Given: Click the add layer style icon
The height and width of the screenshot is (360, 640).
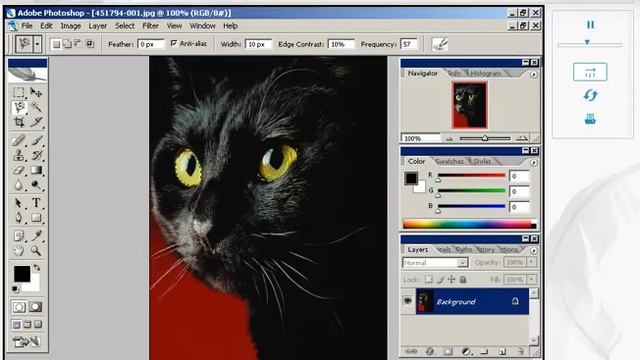Looking at the screenshot, I should (429, 351).
